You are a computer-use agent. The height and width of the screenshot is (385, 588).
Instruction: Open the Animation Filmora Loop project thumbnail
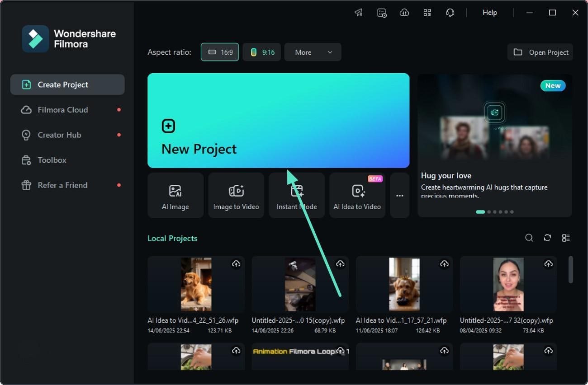[300, 357]
